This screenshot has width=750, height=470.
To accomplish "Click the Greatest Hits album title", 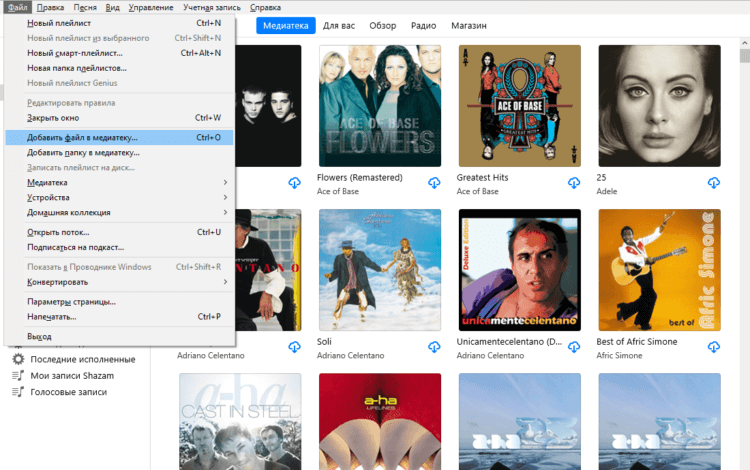I will pos(482,177).
